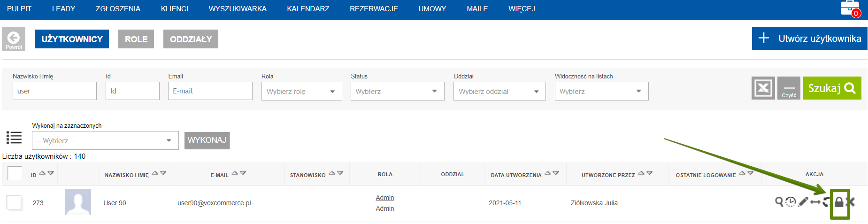Click the Excel export icon
Viewport: 868px width, 224px height.
pyautogui.click(x=763, y=88)
